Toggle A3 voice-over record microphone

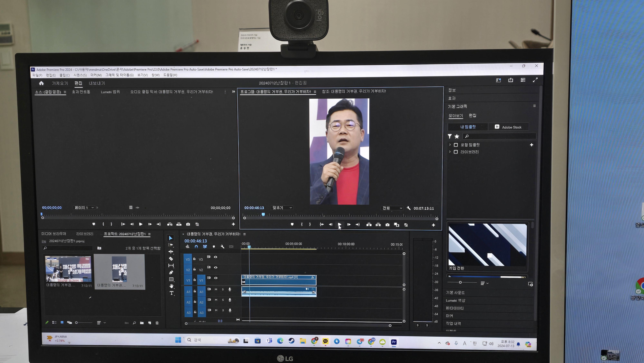click(230, 310)
